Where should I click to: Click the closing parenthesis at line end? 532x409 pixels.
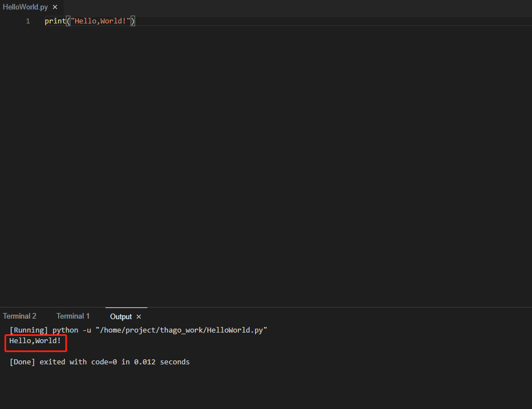pyautogui.click(x=133, y=21)
